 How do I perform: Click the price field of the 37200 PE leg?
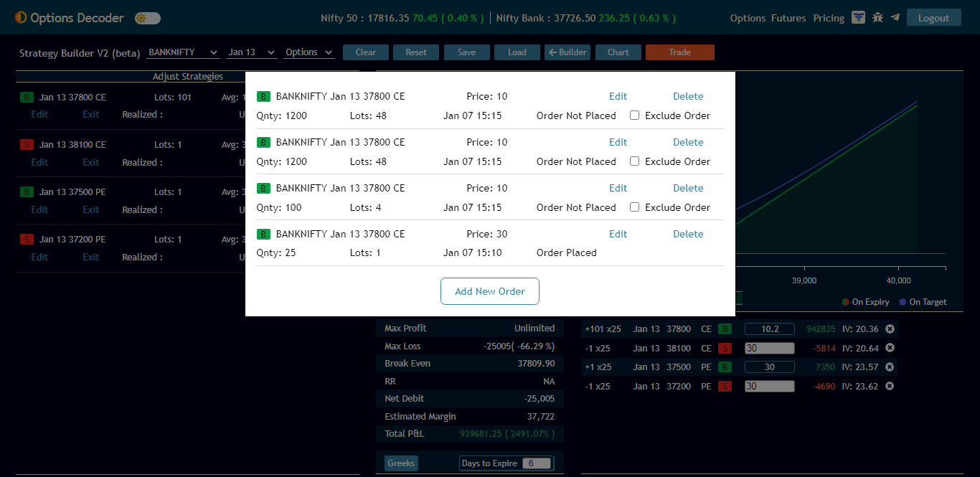tap(770, 386)
